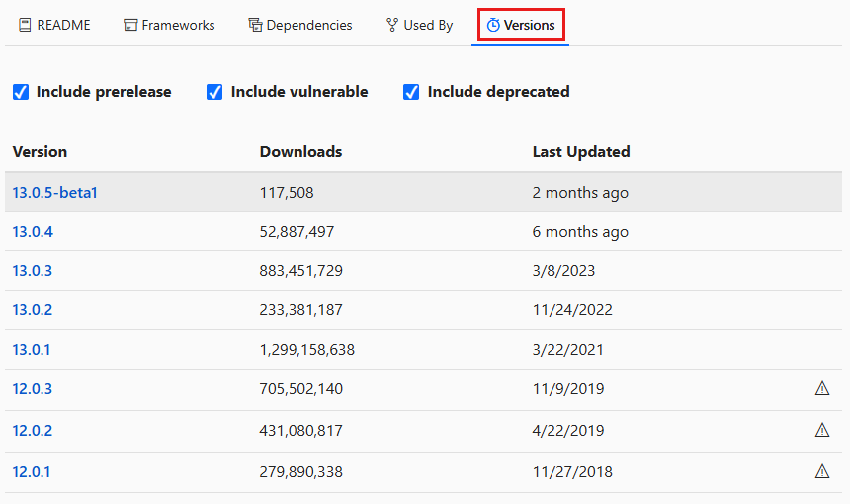Click the Last Updated column header
The width and height of the screenshot is (850, 504).
click(581, 152)
